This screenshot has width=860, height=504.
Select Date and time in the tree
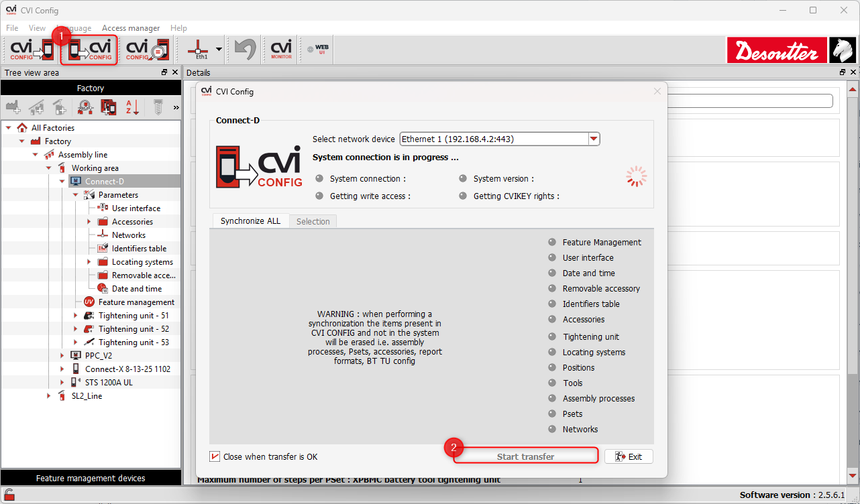tap(137, 289)
